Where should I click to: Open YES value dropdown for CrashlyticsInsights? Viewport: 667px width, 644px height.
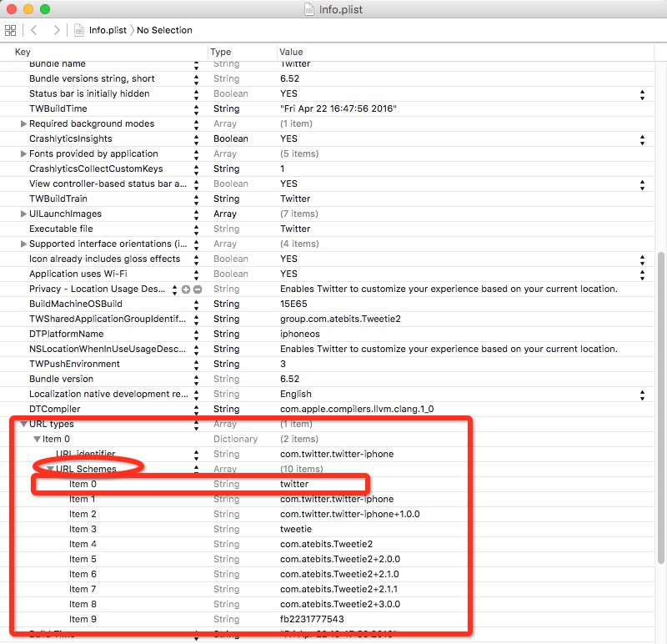(x=642, y=139)
